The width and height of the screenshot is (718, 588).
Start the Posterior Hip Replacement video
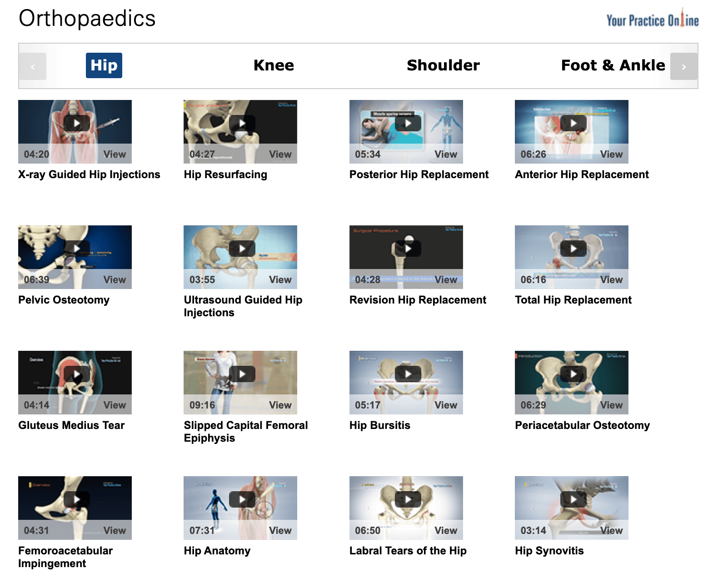click(x=408, y=123)
